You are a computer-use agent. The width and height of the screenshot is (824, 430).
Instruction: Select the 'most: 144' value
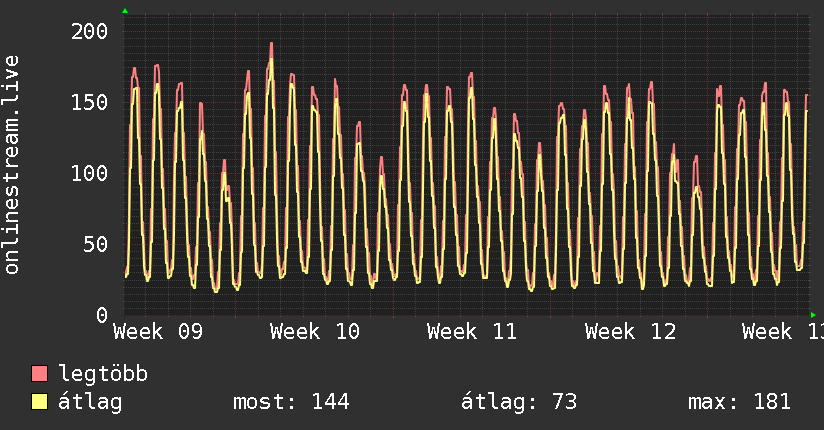291,402
